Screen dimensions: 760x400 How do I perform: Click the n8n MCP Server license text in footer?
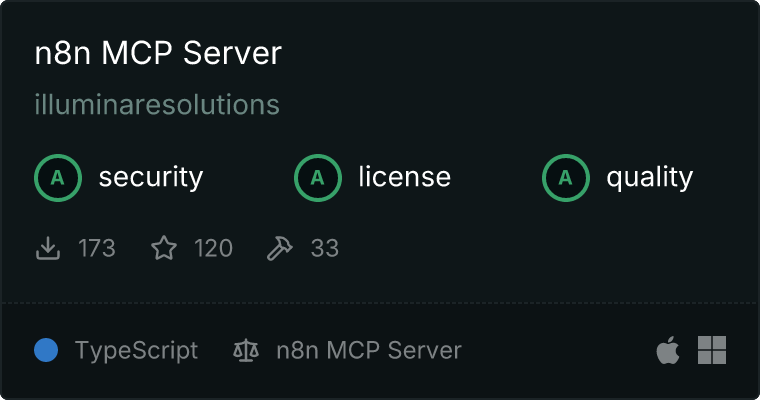click(x=368, y=350)
